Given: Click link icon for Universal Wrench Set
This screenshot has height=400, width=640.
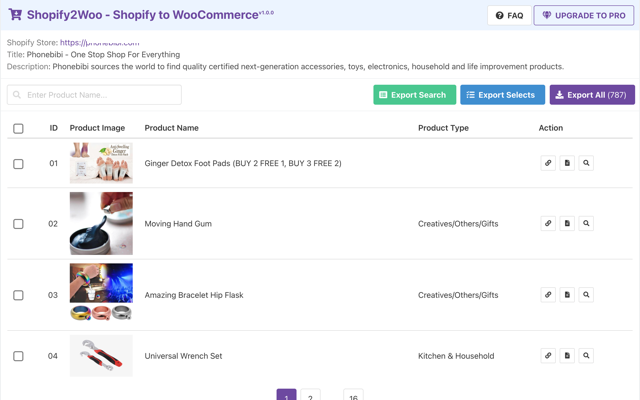Looking at the screenshot, I should click(548, 356).
